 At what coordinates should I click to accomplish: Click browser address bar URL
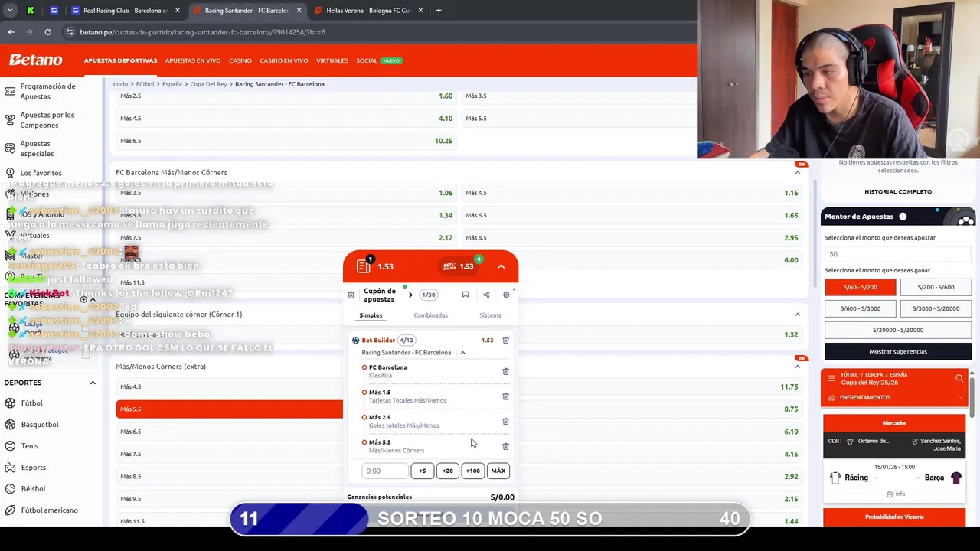[203, 32]
